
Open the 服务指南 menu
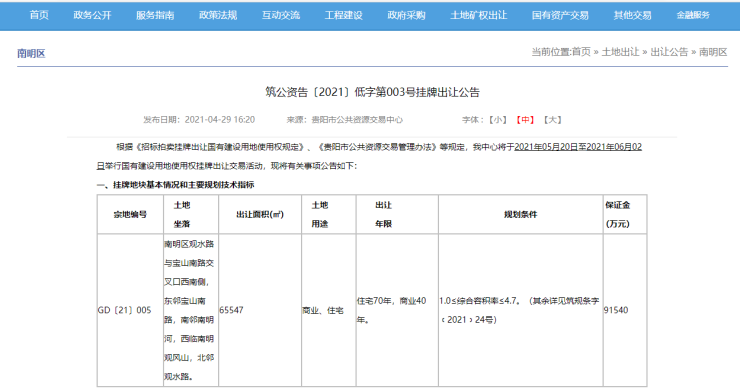[x=155, y=15]
